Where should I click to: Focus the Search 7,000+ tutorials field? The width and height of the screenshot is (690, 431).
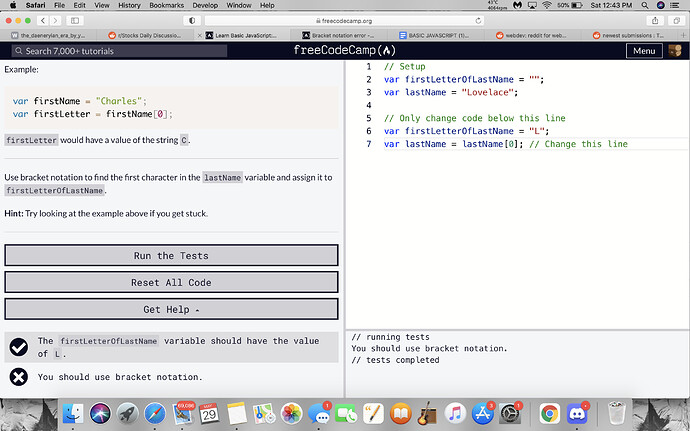click(x=119, y=51)
